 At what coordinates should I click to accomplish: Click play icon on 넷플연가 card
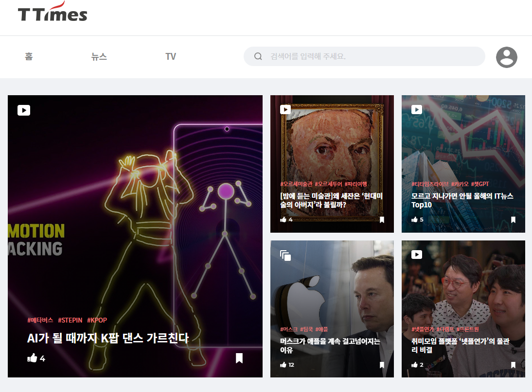417,255
